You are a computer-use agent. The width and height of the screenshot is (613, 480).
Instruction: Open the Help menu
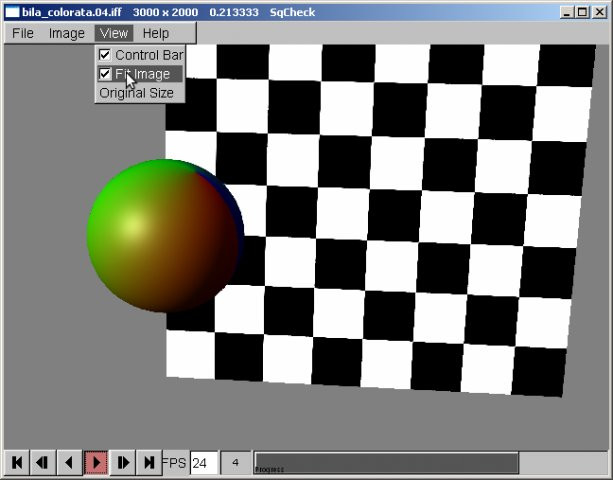pyautogui.click(x=156, y=33)
